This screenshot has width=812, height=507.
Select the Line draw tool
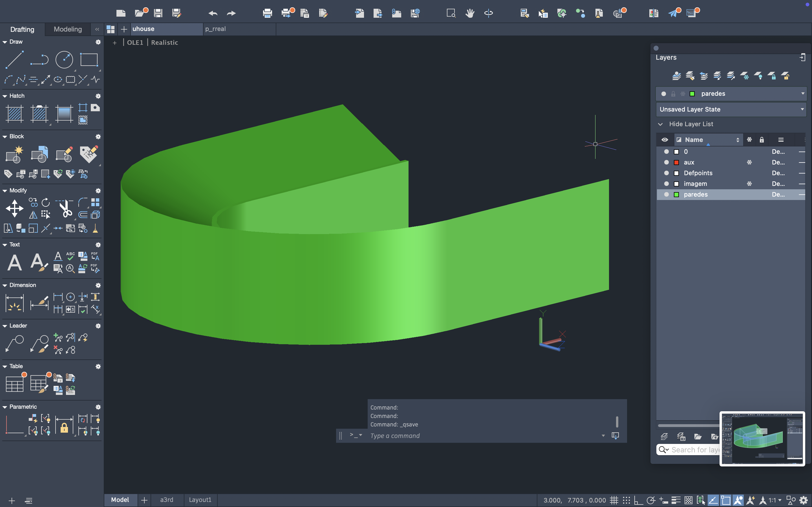coord(14,60)
